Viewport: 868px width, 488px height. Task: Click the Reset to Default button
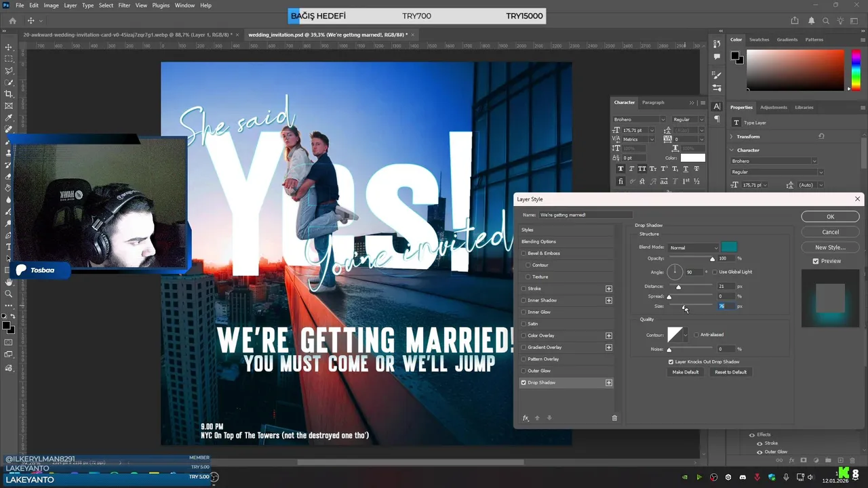click(x=730, y=372)
